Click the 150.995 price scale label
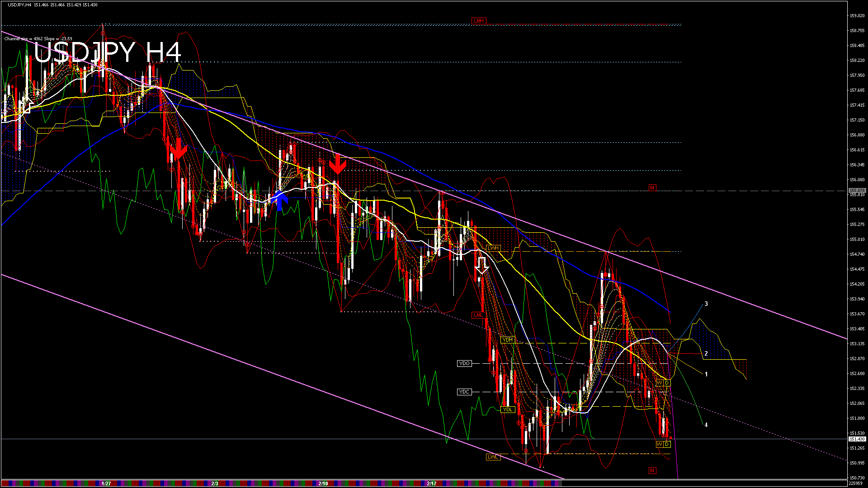Screen dimensions: 868x488 coord(857,463)
